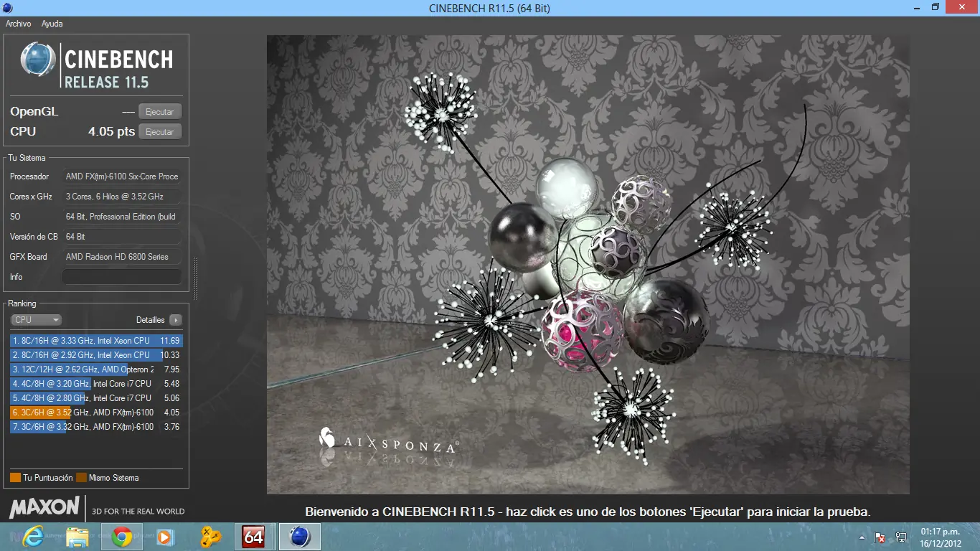The height and width of the screenshot is (551, 980).
Task: Open the taskbar clock and date
Action: tap(940, 537)
